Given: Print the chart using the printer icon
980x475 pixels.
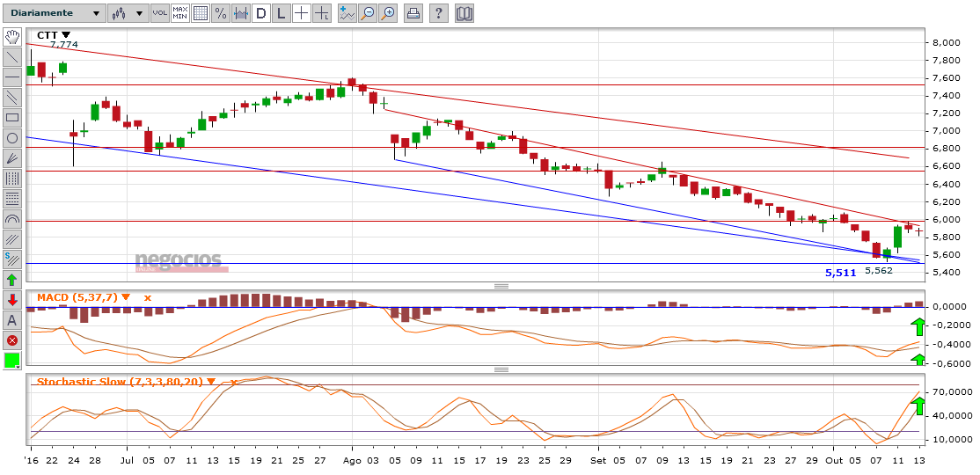Looking at the screenshot, I should point(413,13).
